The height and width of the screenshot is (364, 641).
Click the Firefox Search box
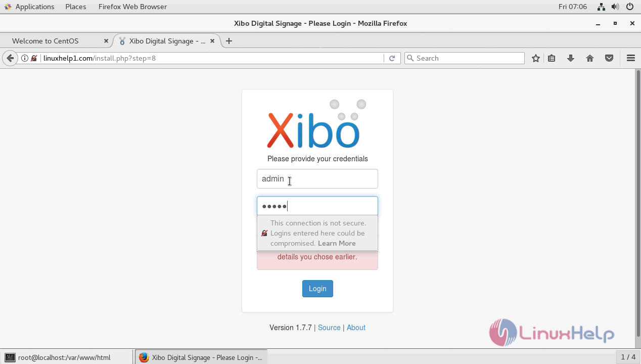(465, 58)
